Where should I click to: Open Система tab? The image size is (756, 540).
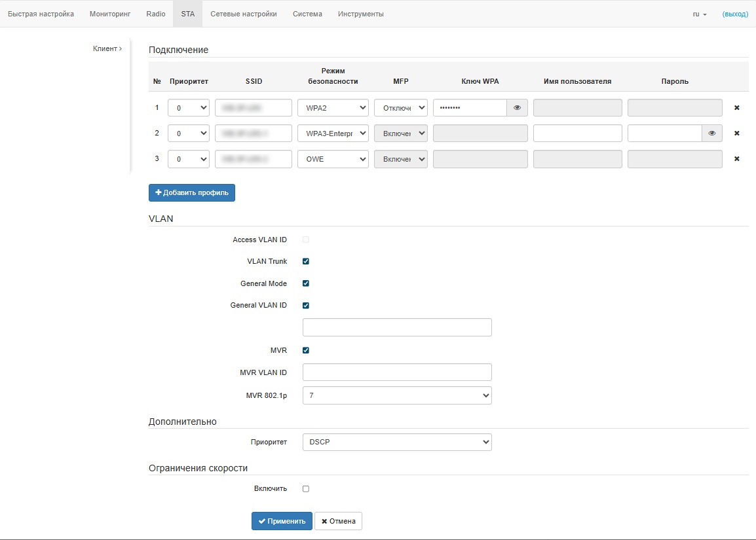307,14
